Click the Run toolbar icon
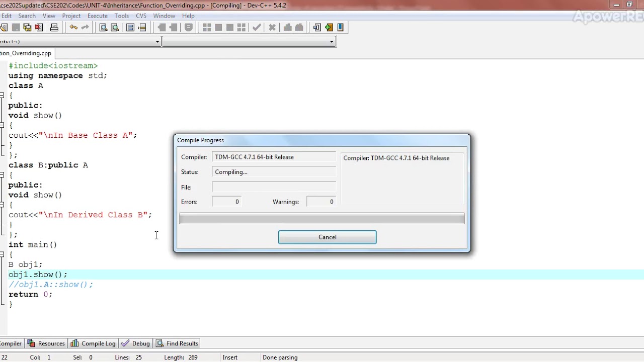The height and width of the screenshot is (362, 644). tap(218, 27)
